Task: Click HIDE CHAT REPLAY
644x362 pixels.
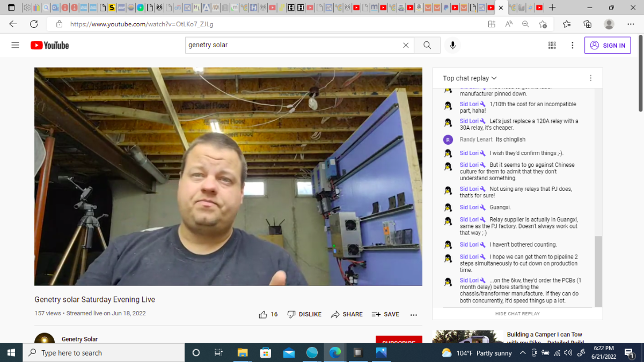Action: coord(517,314)
